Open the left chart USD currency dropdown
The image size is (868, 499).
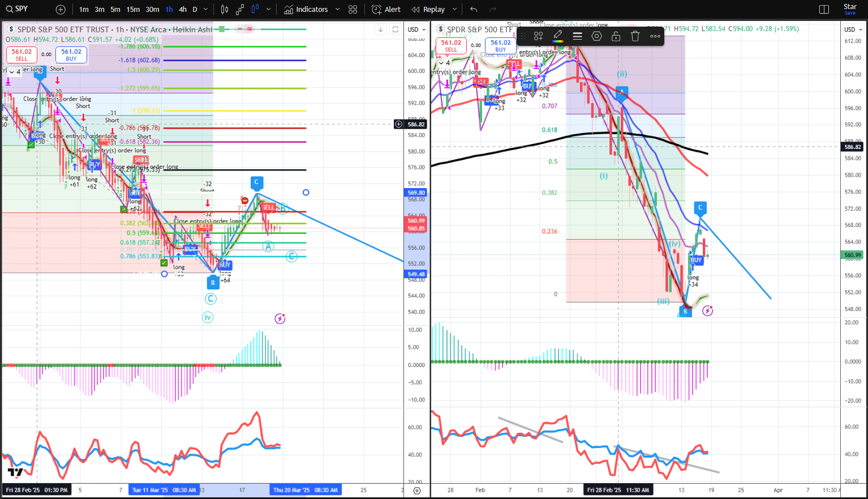[x=417, y=29]
